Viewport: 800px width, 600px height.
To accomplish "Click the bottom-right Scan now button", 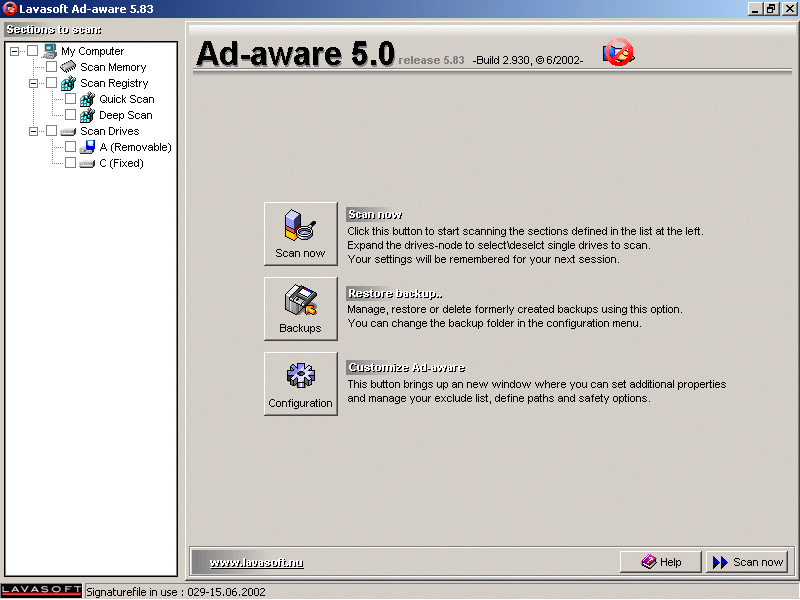I will [x=748, y=562].
